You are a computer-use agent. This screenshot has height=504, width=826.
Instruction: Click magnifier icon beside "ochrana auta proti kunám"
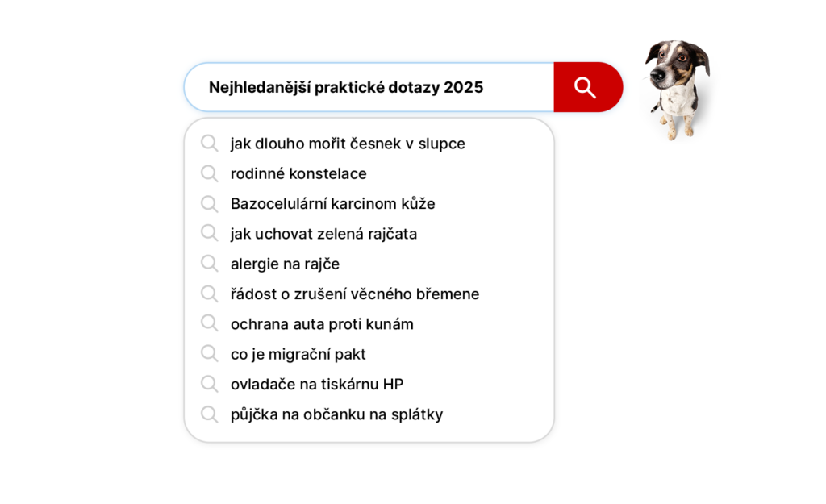coord(210,324)
